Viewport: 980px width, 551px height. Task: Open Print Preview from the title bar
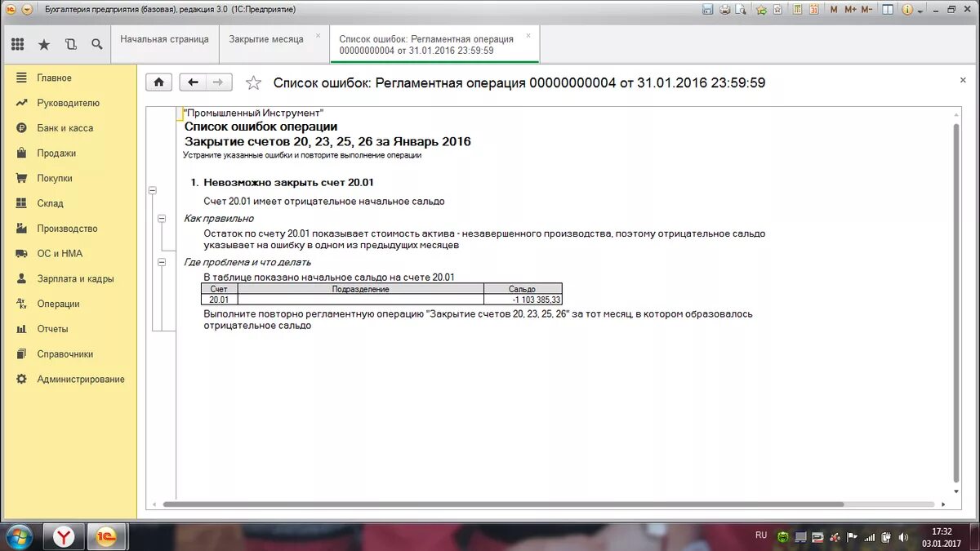740,10
